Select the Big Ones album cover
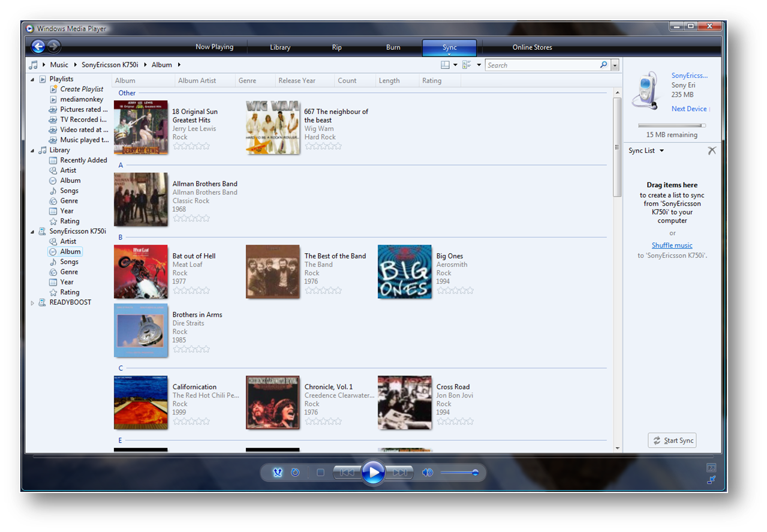Screen dimensions: 767x532 click(405, 272)
